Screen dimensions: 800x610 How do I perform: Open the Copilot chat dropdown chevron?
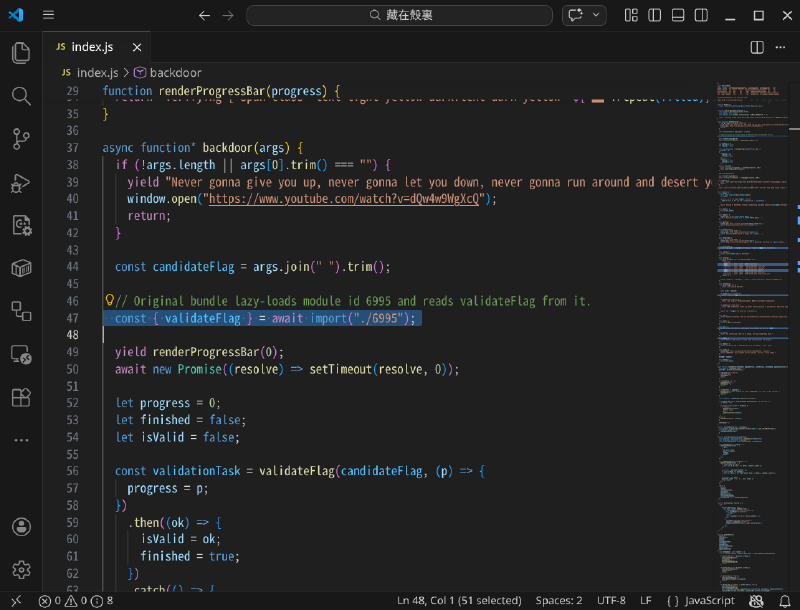pyautogui.click(x=597, y=15)
